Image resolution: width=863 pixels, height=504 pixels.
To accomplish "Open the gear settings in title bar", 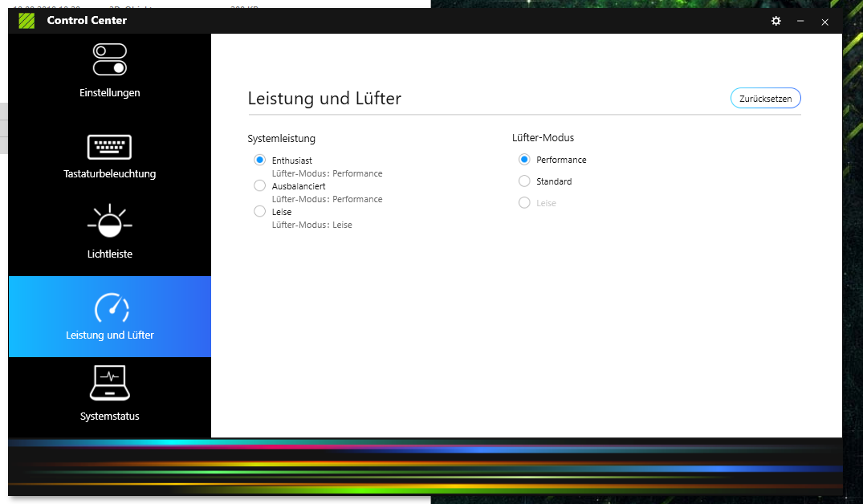I will (775, 21).
